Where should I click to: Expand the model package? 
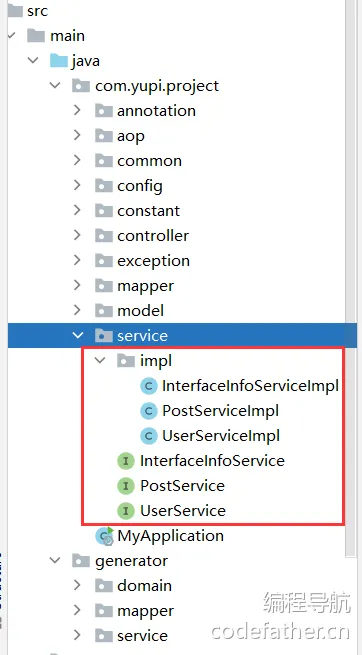(77, 310)
